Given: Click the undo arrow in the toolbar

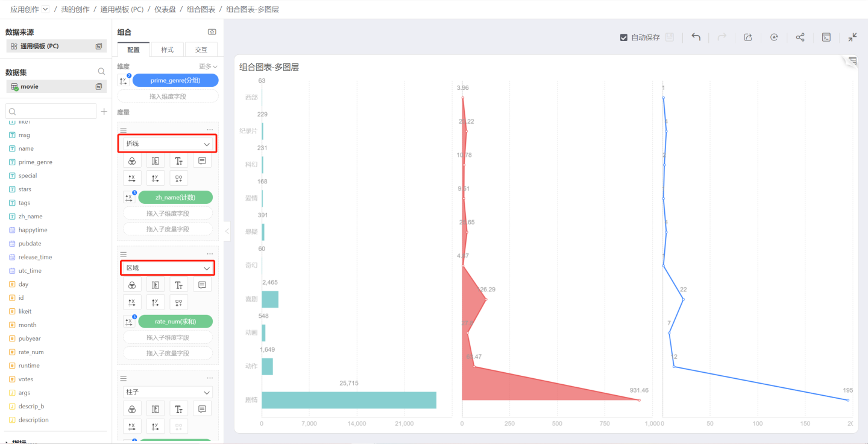Looking at the screenshot, I should pyautogui.click(x=696, y=37).
